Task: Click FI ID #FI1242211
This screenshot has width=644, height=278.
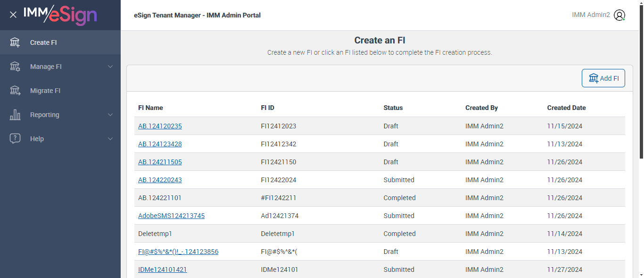Action: pyautogui.click(x=279, y=198)
